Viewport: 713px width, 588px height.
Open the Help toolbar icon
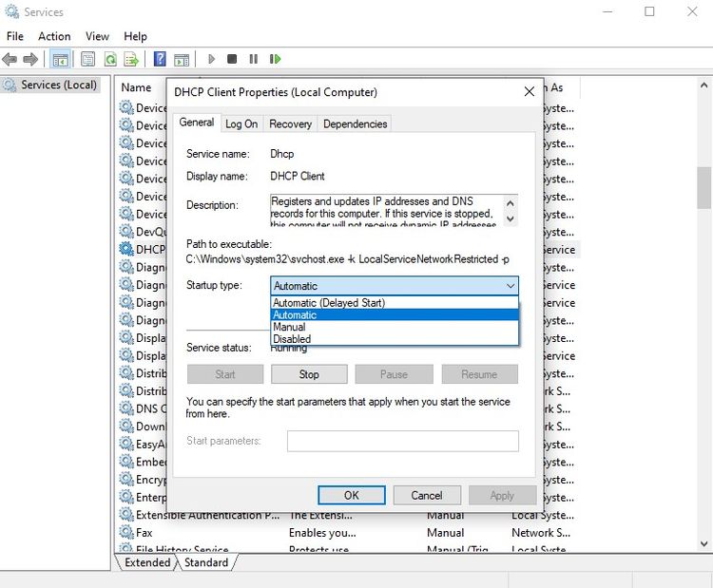coord(160,59)
